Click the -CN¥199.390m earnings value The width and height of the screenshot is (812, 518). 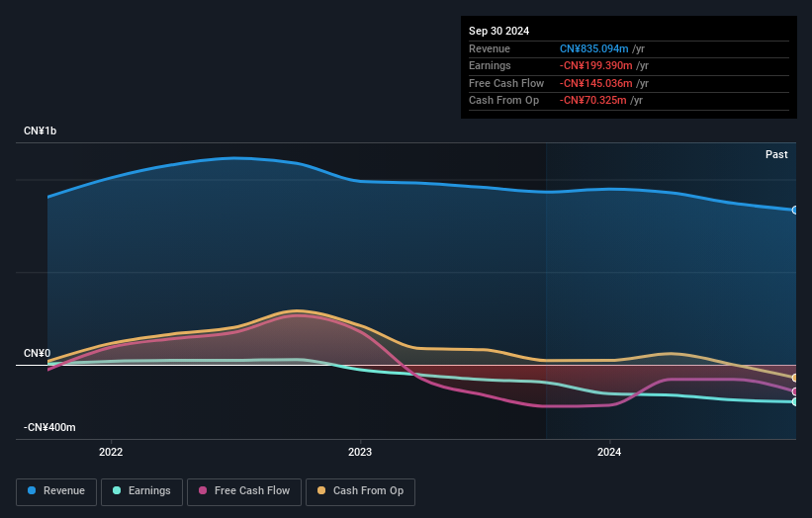coord(596,65)
